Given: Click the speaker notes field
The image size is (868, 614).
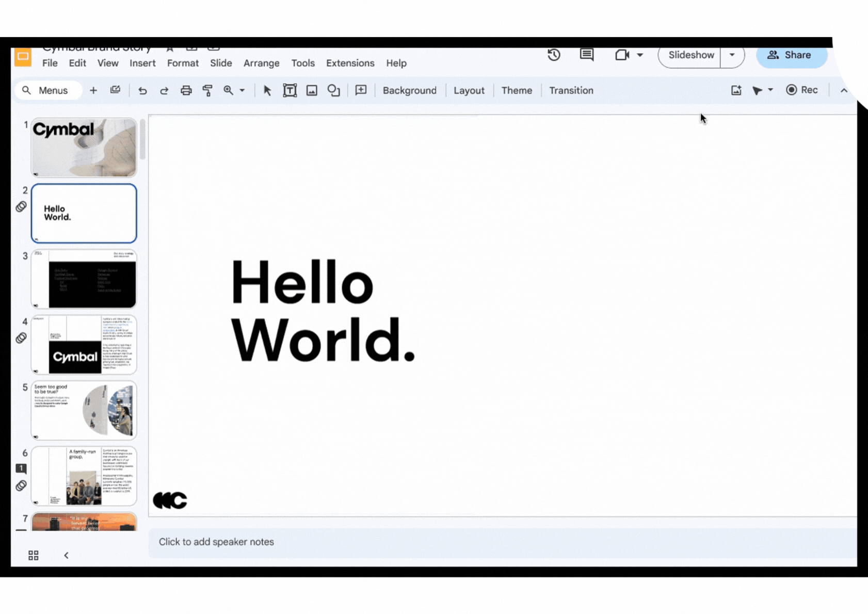Looking at the screenshot, I should coord(503,542).
